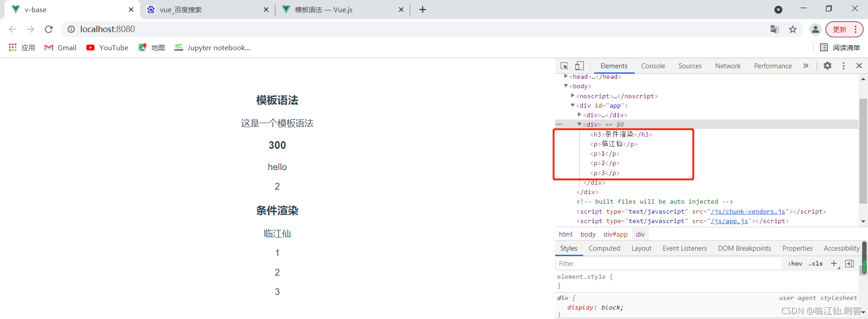Click the Elements panel vertical scrollbar
868x319 pixels.
point(863,150)
